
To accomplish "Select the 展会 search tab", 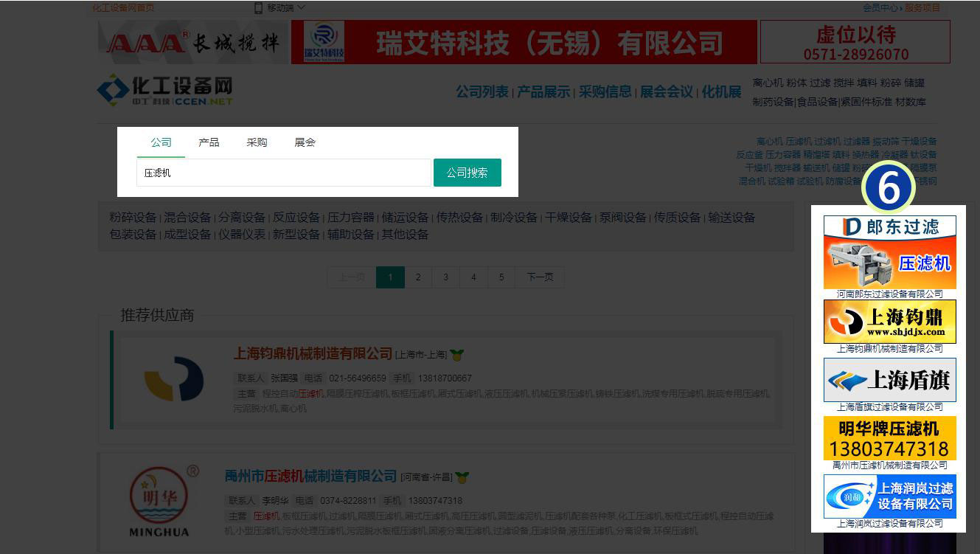I will pyautogui.click(x=305, y=142).
